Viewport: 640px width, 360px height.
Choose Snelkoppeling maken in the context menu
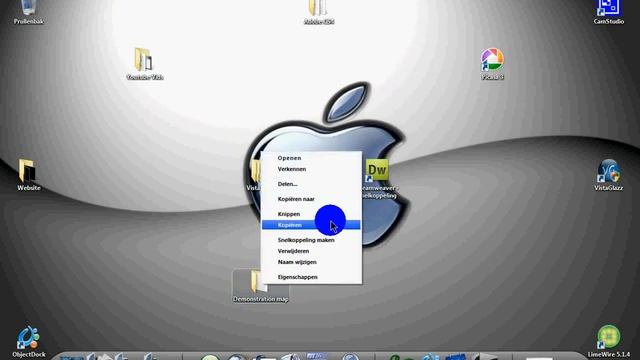[x=311, y=240]
